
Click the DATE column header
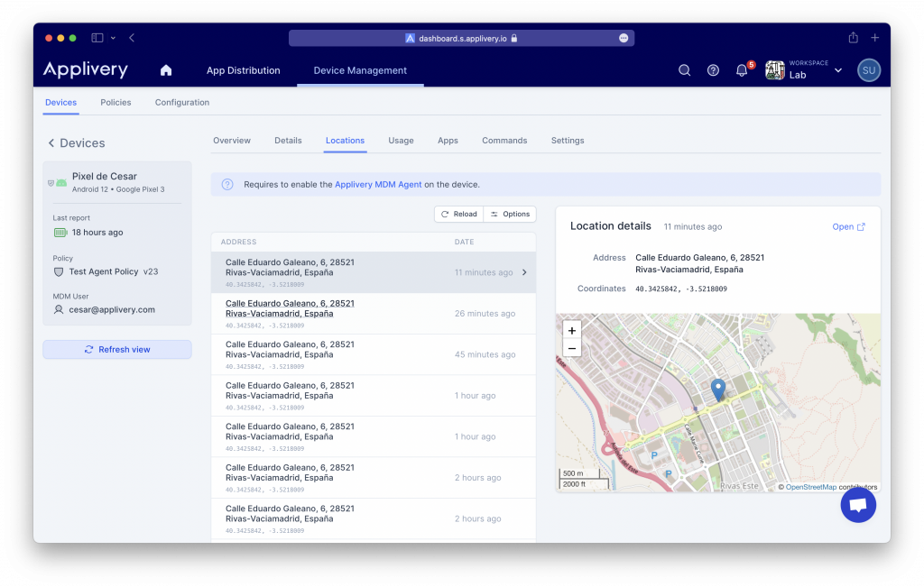(x=465, y=242)
